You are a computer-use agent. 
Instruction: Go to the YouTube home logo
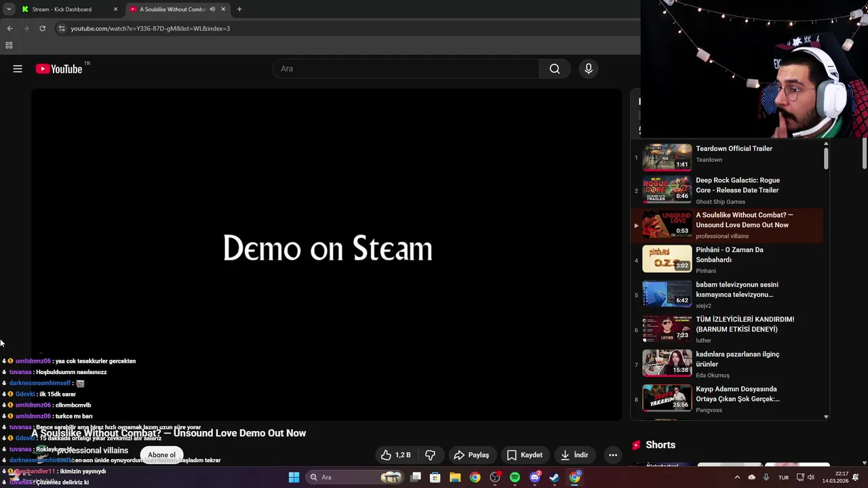point(59,68)
